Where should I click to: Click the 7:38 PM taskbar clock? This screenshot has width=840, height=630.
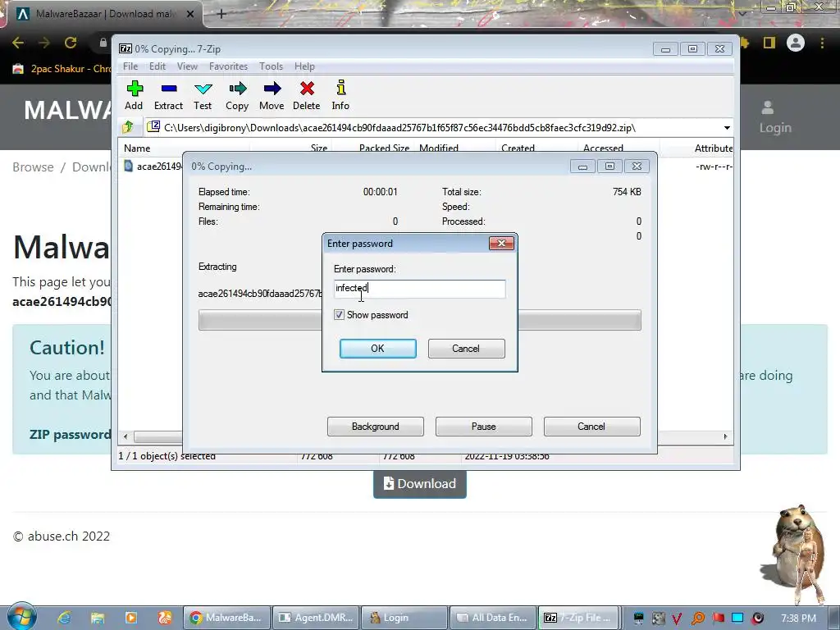pos(798,619)
